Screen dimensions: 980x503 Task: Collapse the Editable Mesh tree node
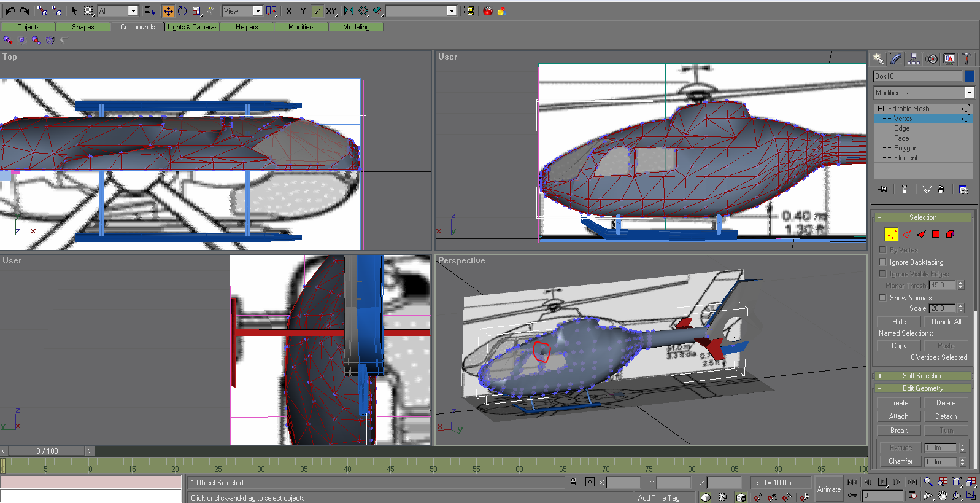click(x=881, y=109)
